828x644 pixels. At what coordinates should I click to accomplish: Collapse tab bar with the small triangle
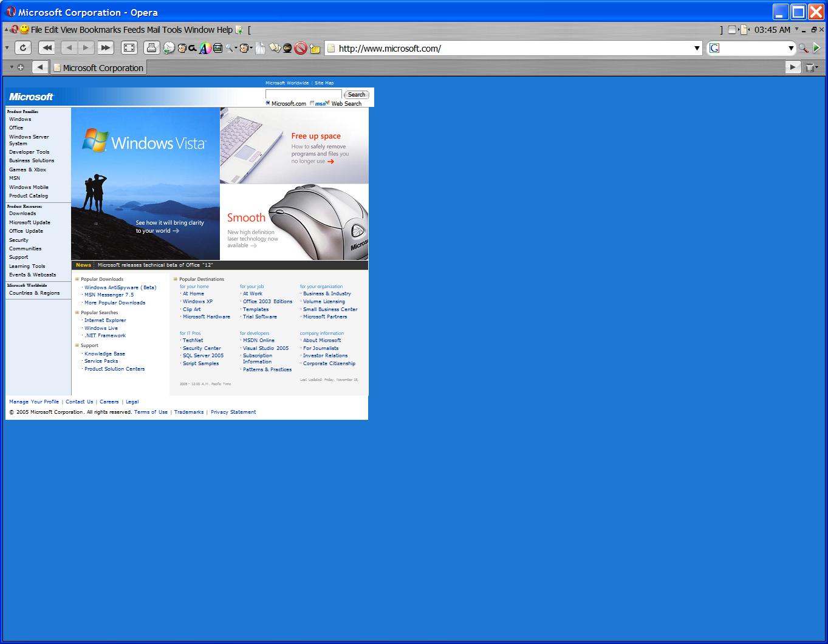point(12,67)
